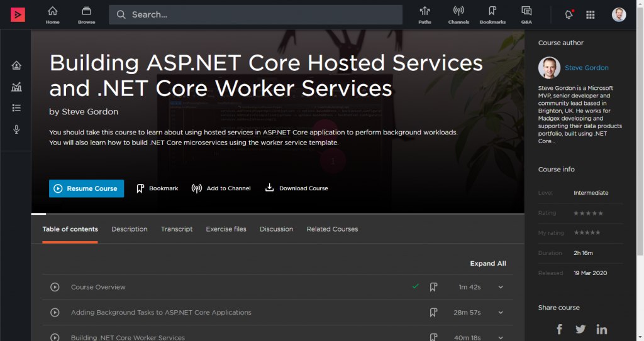Click 1m 42s duration text

point(469,287)
